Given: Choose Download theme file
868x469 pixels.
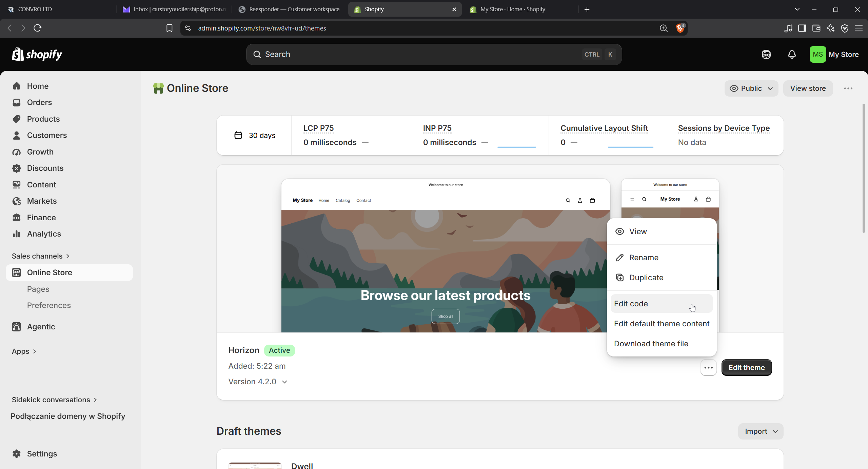Looking at the screenshot, I should tap(662, 344).
